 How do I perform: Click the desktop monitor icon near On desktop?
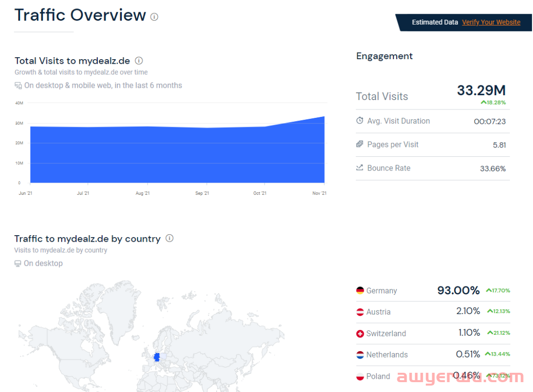18,264
